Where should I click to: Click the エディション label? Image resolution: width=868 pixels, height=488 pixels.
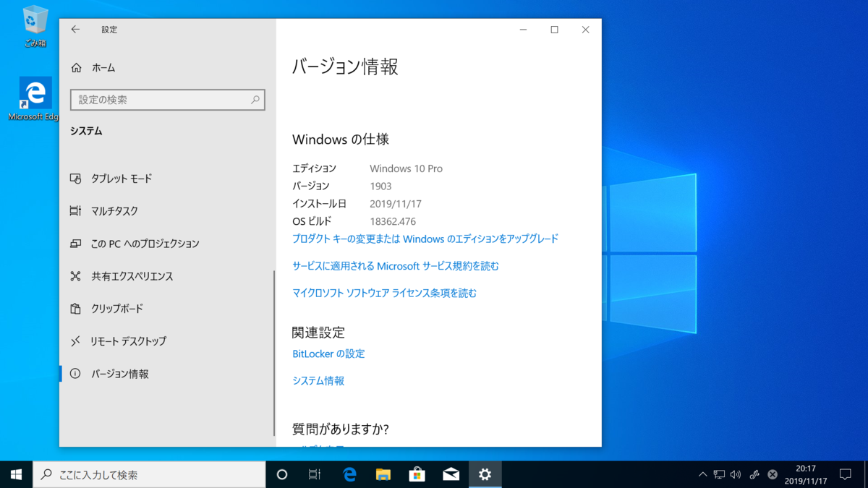[315, 168]
